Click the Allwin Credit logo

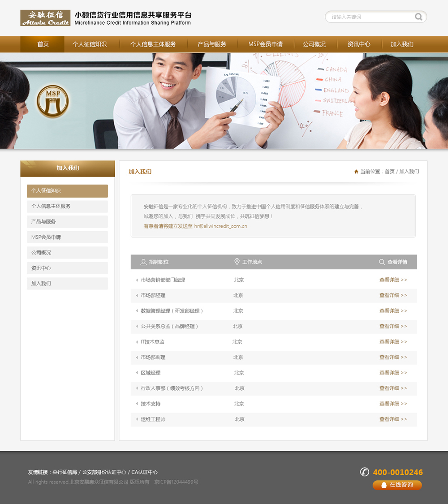click(45, 18)
